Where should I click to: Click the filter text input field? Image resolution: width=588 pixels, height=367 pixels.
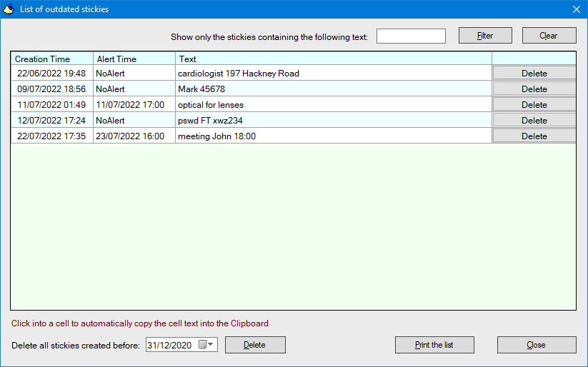(411, 36)
